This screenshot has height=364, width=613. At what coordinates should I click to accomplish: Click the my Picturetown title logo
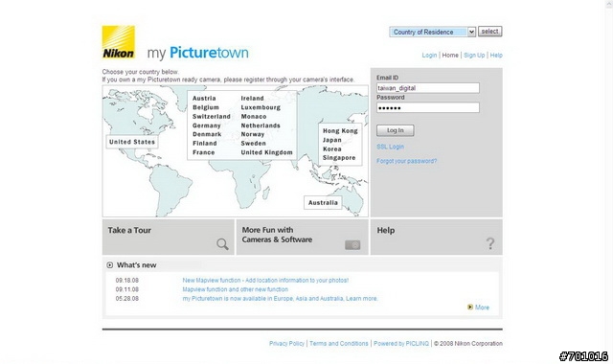(198, 53)
